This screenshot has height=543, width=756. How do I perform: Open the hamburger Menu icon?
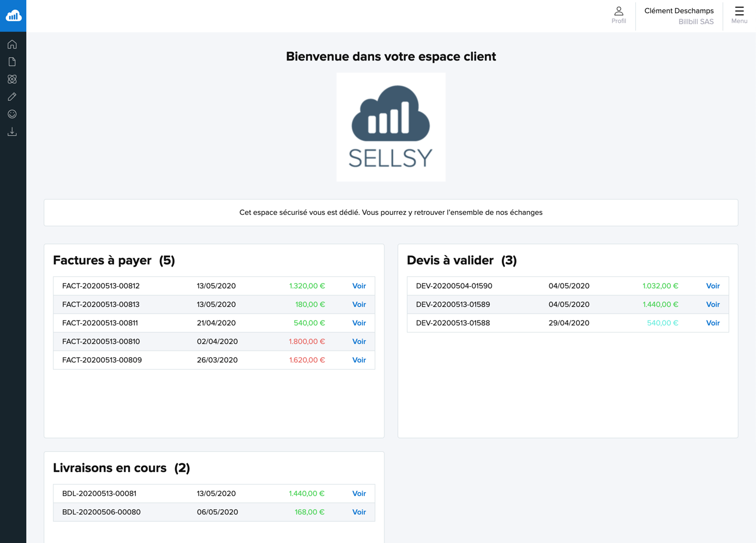(739, 15)
